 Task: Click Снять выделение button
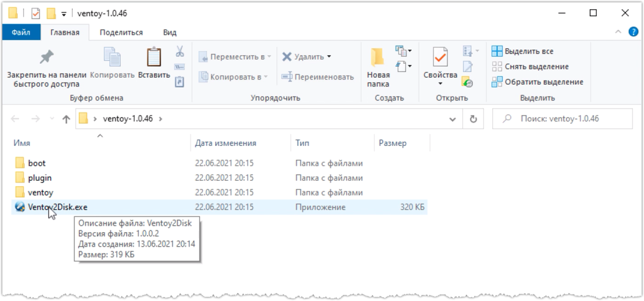(530, 67)
